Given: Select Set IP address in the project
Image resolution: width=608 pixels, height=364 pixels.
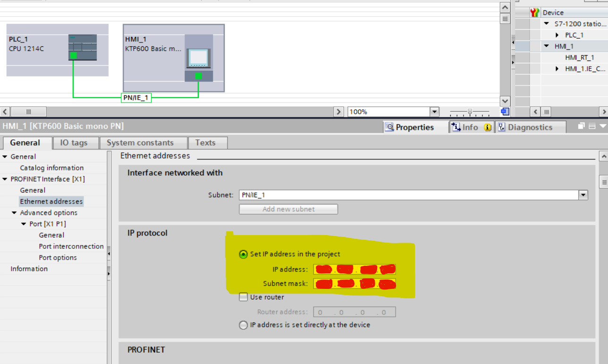Looking at the screenshot, I should tap(243, 254).
